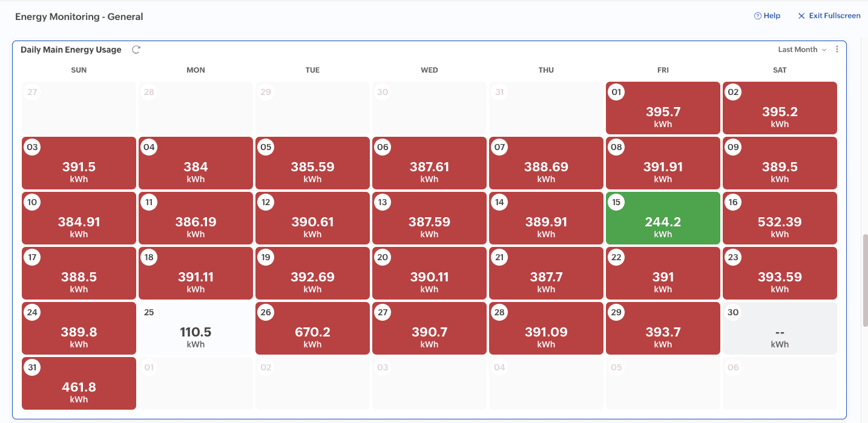This screenshot has height=423, width=868.
Task: Select the white day 25 tile with 110.5 kWh
Action: tap(196, 329)
